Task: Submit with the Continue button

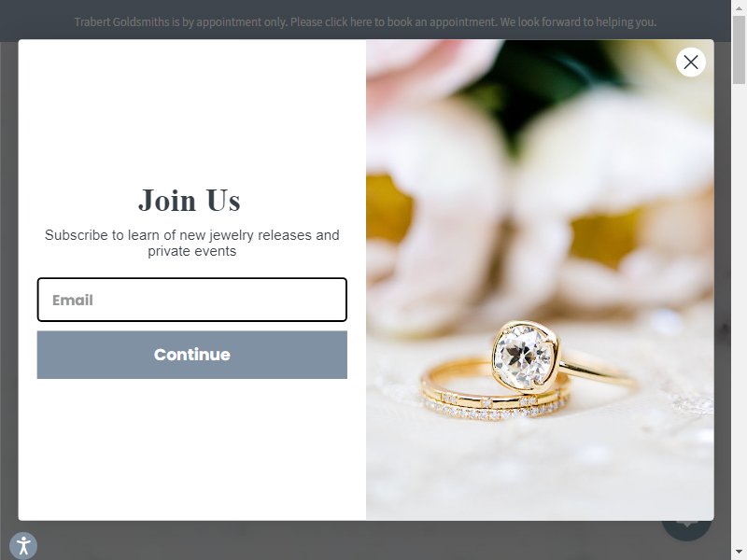Action: pos(192,355)
